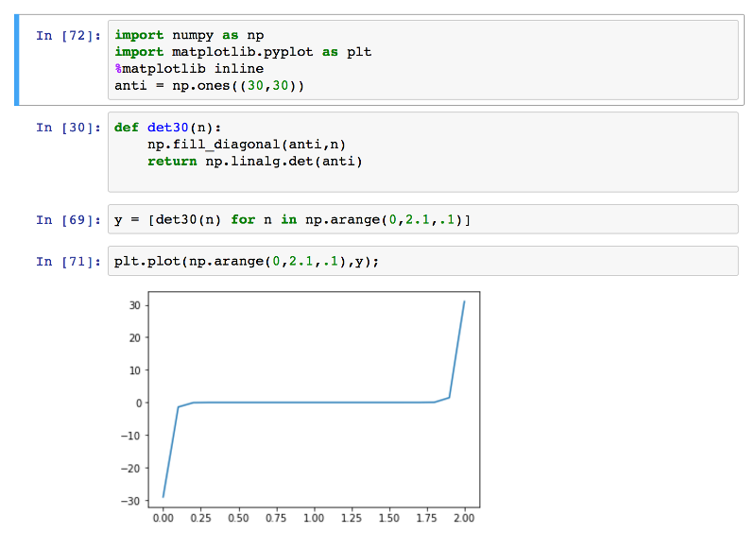The height and width of the screenshot is (550, 756).
Task: Click the blue selected-cell indicator bar
Action: point(17,60)
